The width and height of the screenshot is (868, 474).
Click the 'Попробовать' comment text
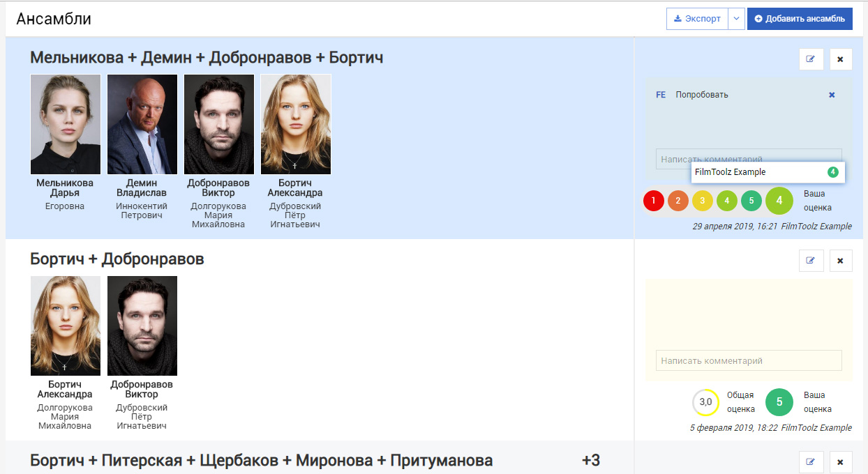click(x=702, y=95)
